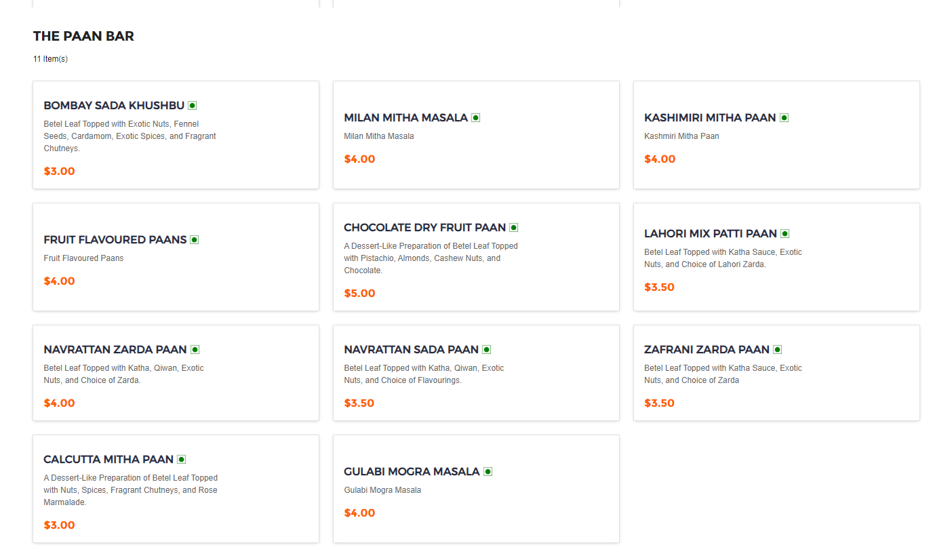Image resolution: width=933 pixels, height=560 pixels.
Task: Click Lahori Mix Patti Paan description text
Action: point(723,258)
